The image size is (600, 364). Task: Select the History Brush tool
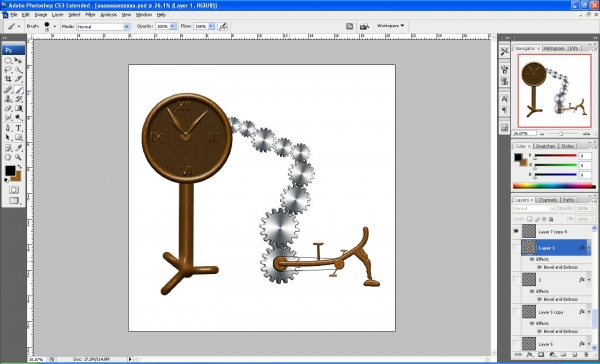18,99
